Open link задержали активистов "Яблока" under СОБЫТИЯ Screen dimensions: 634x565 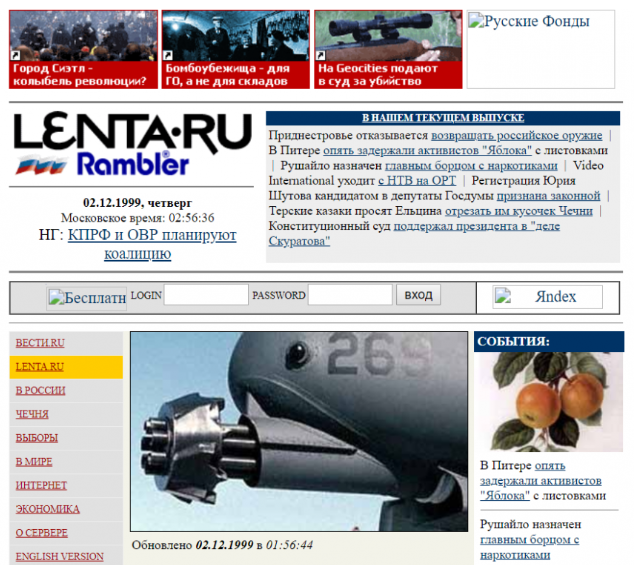(541, 480)
